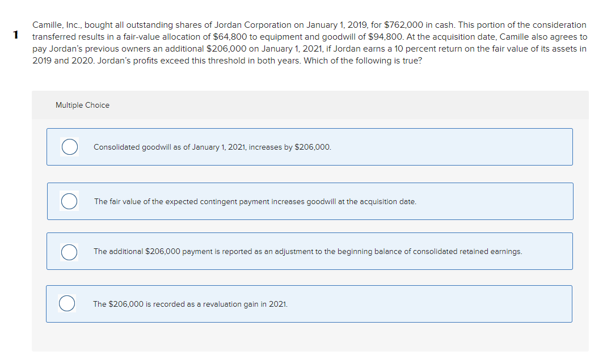Viewport: 607px width, 364px height.
Task: Click the answer about revaluation gain in 2021
Action: (x=191, y=303)
